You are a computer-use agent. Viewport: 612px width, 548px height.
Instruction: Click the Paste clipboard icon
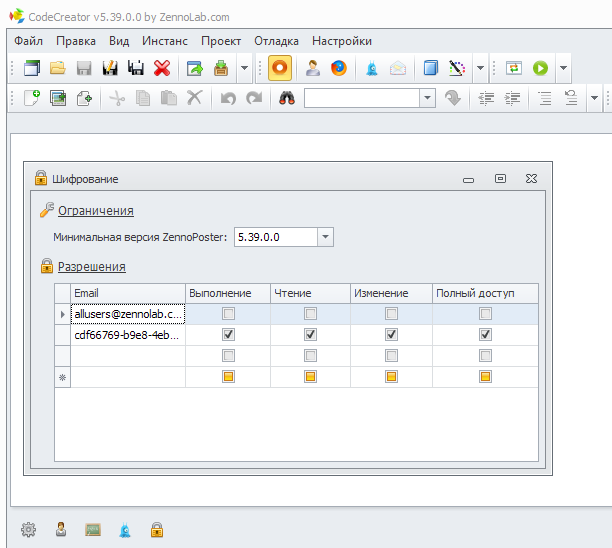169,98
